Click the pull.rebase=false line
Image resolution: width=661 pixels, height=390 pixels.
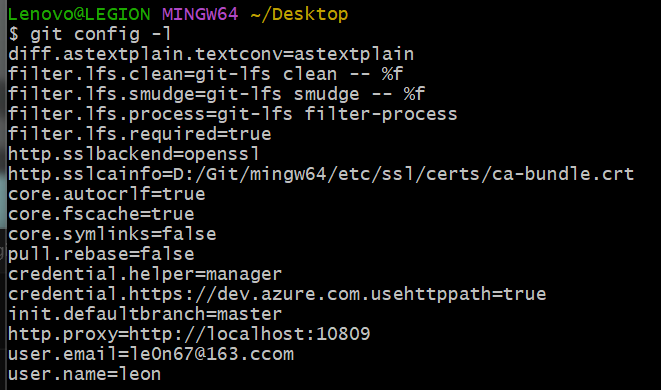[x=101, y=254]
